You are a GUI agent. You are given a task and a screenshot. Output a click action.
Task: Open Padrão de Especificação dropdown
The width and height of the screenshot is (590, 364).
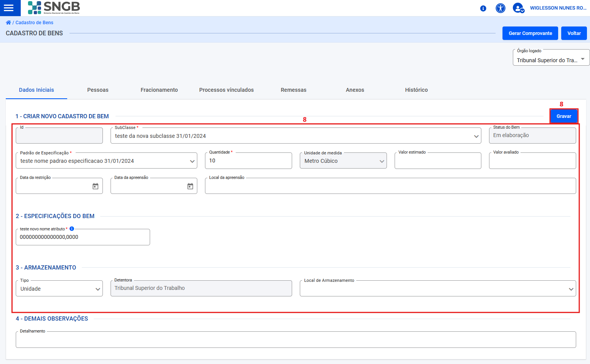click(x=106, y=161)
